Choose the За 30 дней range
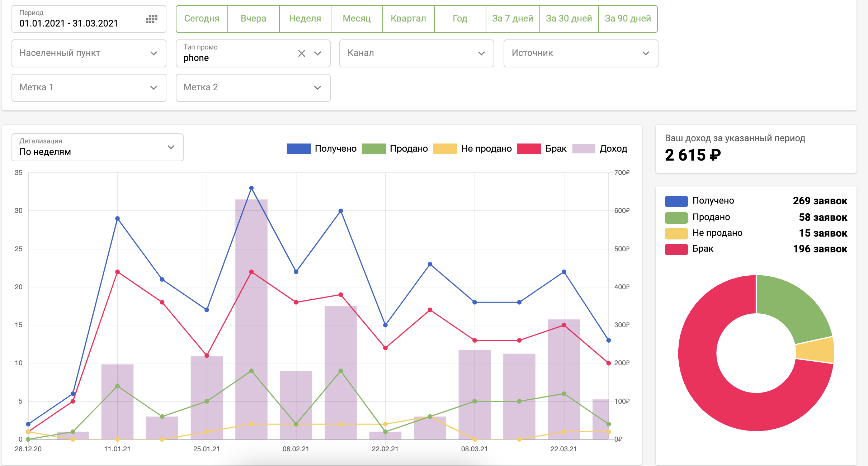The width and height of the screenshot is (868, 466). click(x=569, y=19)
